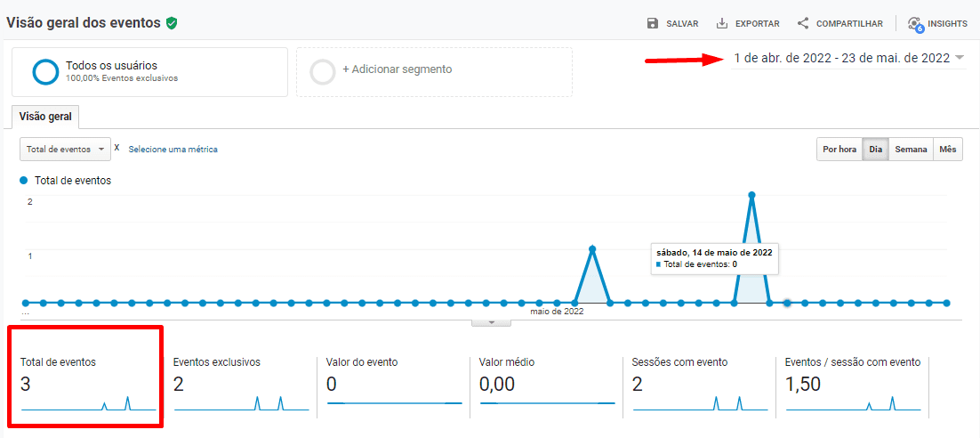Open the Total de eventos metric dropdown
The image size is (980, 438).
pos(66,150)
